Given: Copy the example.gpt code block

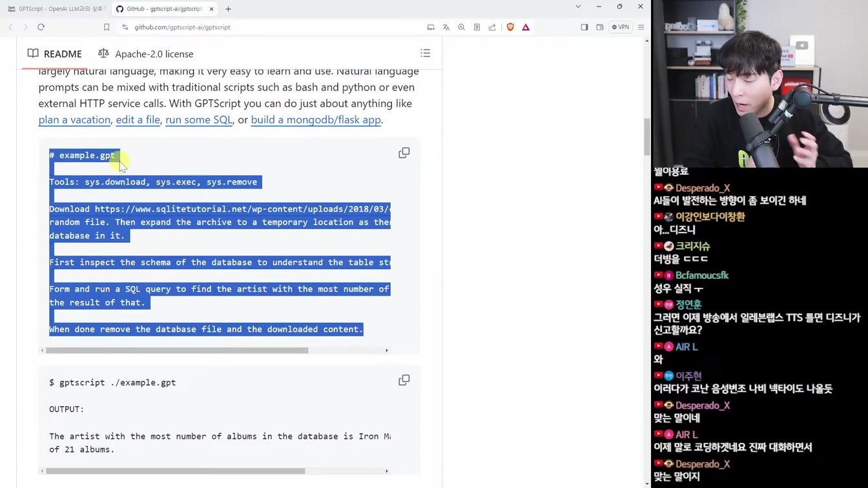Looking at the screenshot, I should [404, 153].
